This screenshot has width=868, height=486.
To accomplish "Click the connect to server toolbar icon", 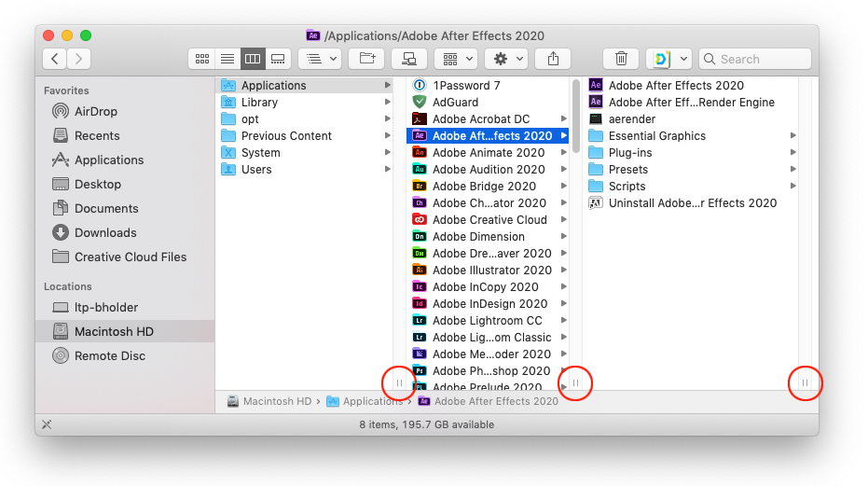I will [409, 59].
